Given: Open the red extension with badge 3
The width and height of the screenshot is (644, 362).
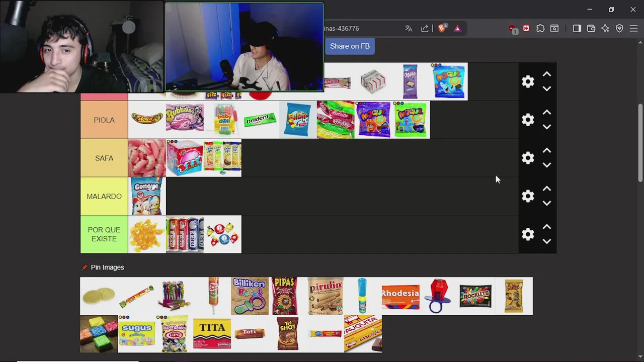Looking at the screenshot, I should pos(512,29).
